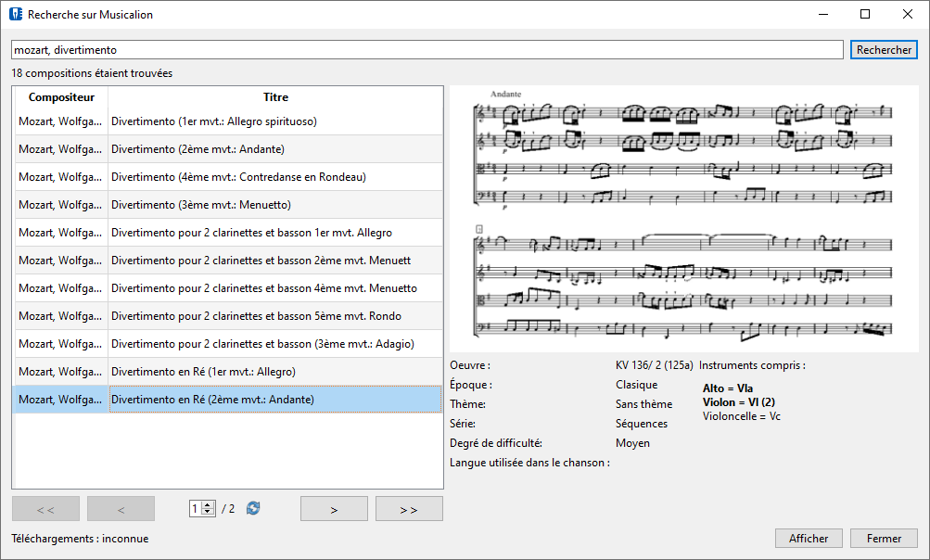The image size is (930, 560).
Task: Click the Langue utilisée dans le chanson label
Action: tap(529, 463)
